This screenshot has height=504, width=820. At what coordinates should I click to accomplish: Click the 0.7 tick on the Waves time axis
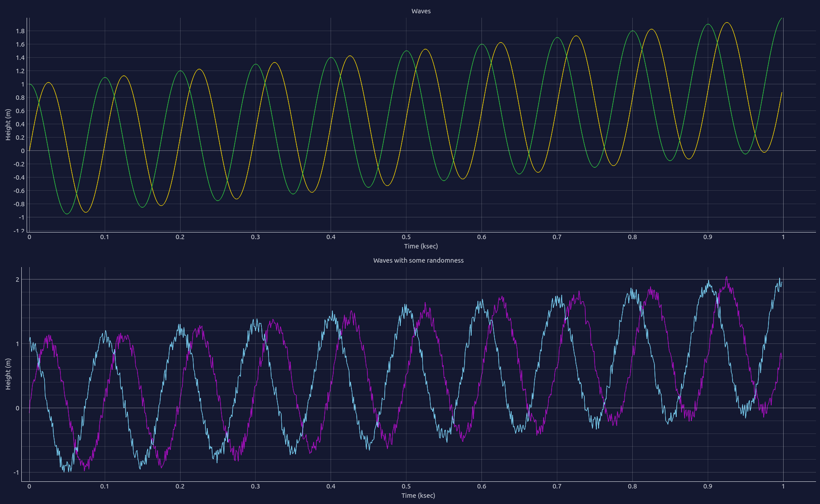pyautogui.click(x=557, y=237)
